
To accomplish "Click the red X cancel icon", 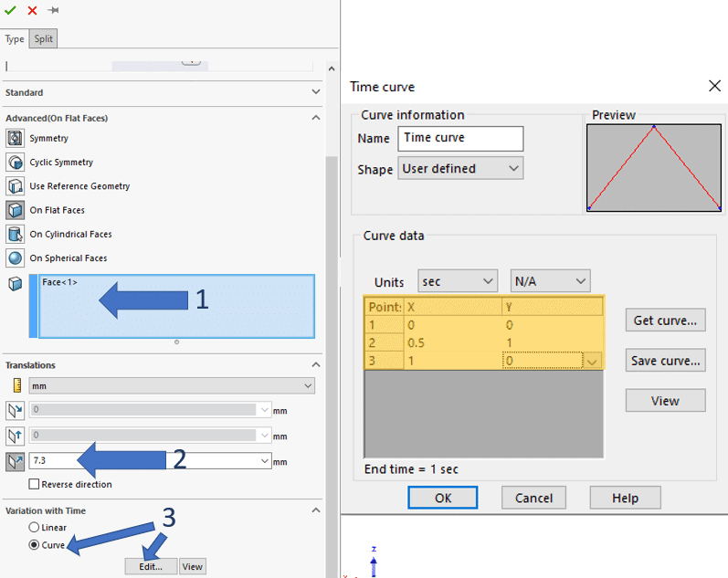I will pos(33,10).
